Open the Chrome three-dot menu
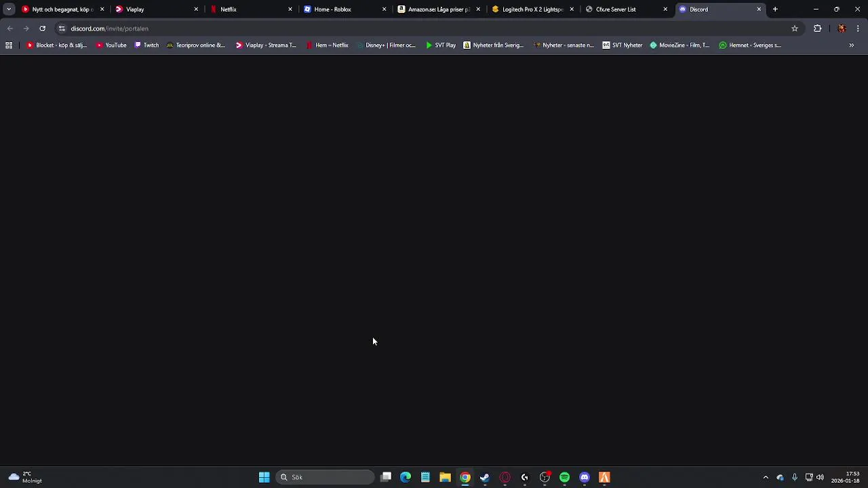The image size is (868, 488). click(858, 28)
